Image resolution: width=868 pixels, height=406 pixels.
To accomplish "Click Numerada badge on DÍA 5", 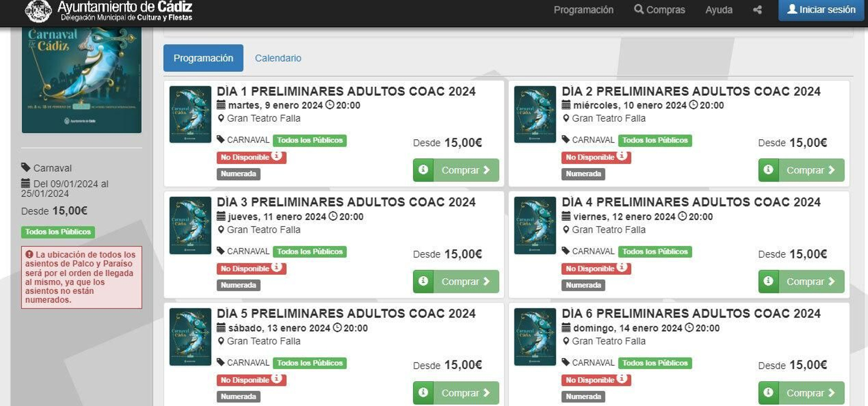I will (239, 397).
